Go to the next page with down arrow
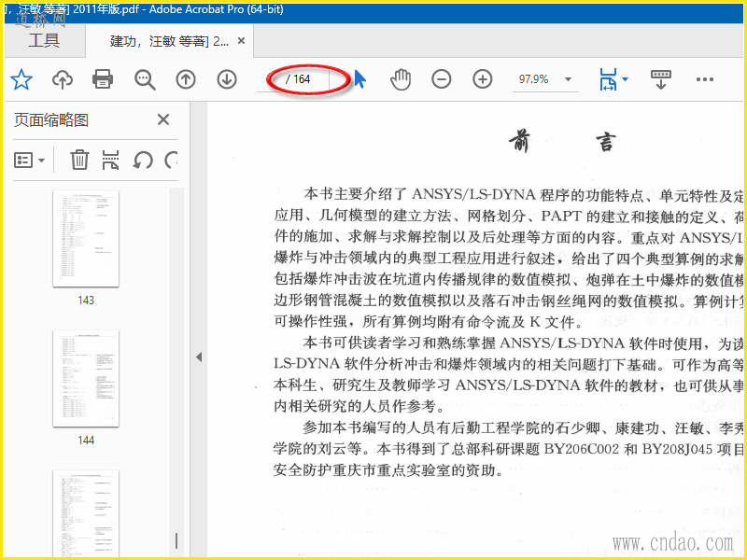The width and height of the screenshot is (747, 560). (x=227, y=79)
